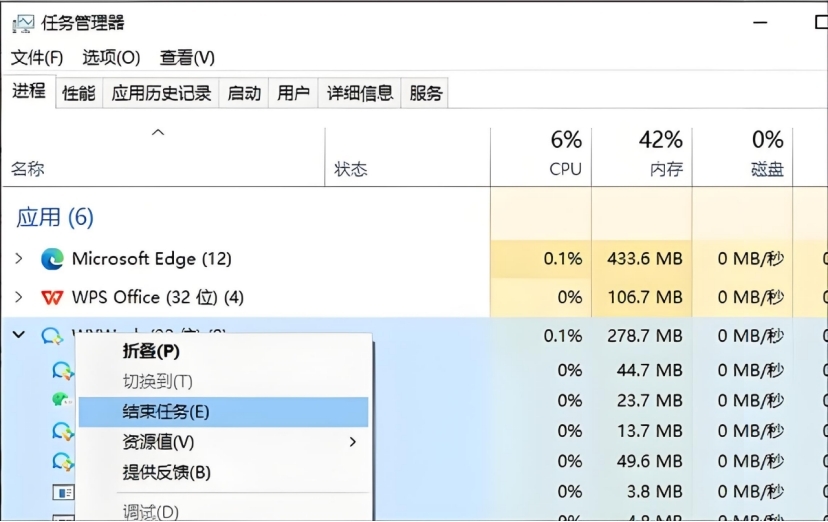Image resolution: width=828 pixels, height=522 pixels.
Task: Select the green chat child process icon
Action: [x=62, y=400]
